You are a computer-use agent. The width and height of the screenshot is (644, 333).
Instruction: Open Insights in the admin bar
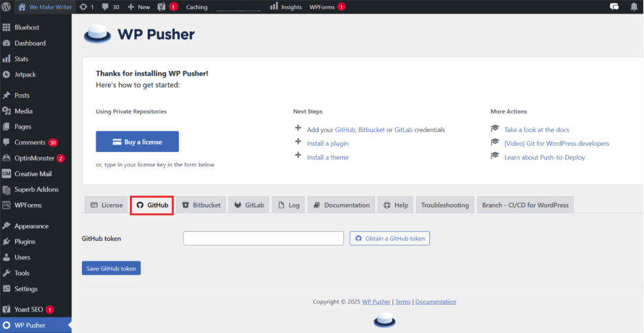coord(286,7)
